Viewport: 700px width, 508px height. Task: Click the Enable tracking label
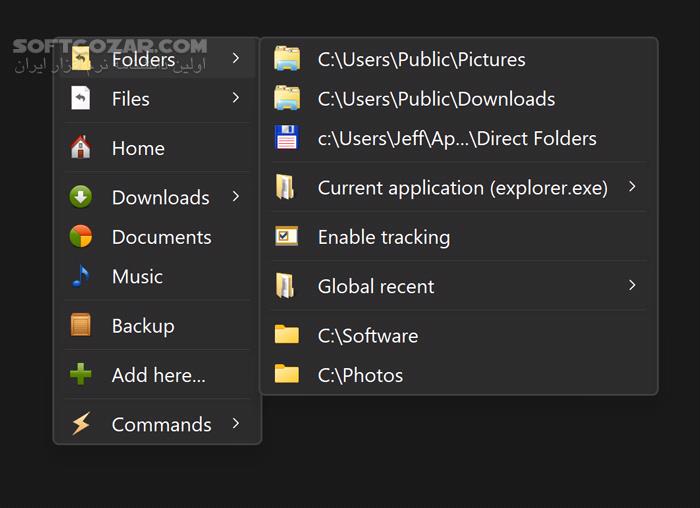tap(384, 237)
